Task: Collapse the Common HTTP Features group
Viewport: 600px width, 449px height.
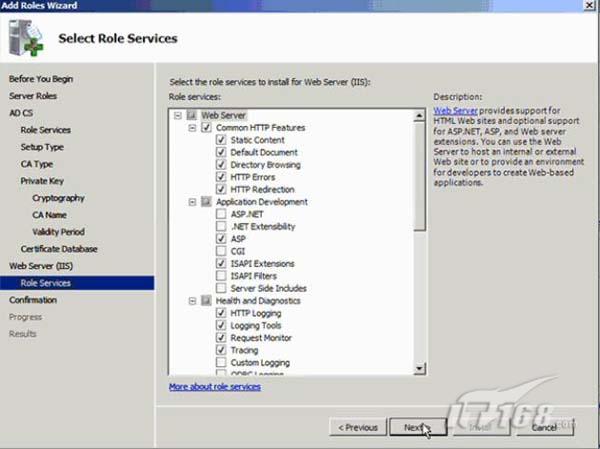Action: pos(192,128)
